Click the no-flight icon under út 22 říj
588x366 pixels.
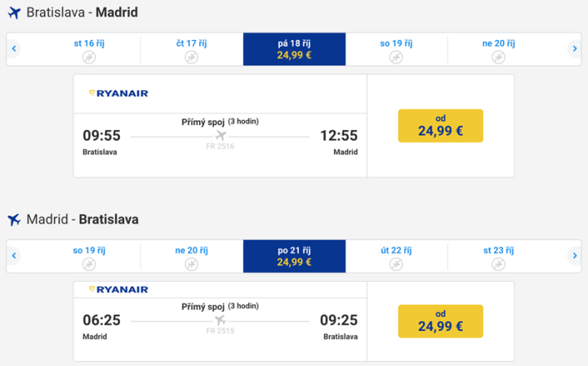pos(395,264)
